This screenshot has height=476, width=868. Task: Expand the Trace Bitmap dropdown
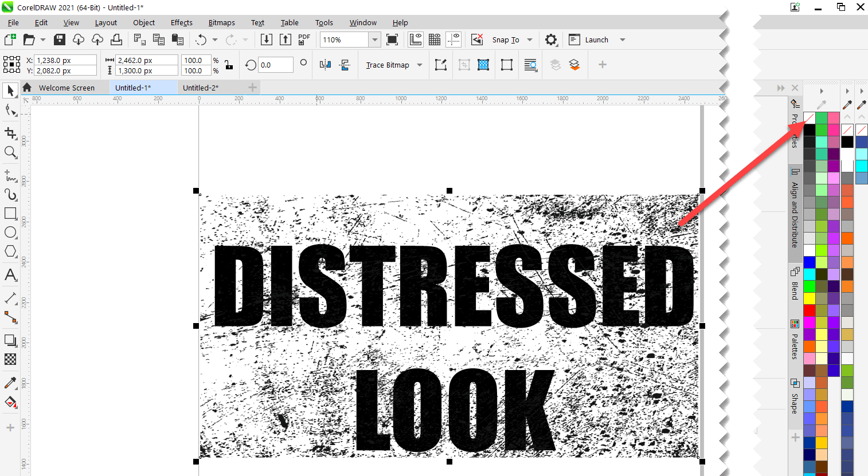[420, 65]
